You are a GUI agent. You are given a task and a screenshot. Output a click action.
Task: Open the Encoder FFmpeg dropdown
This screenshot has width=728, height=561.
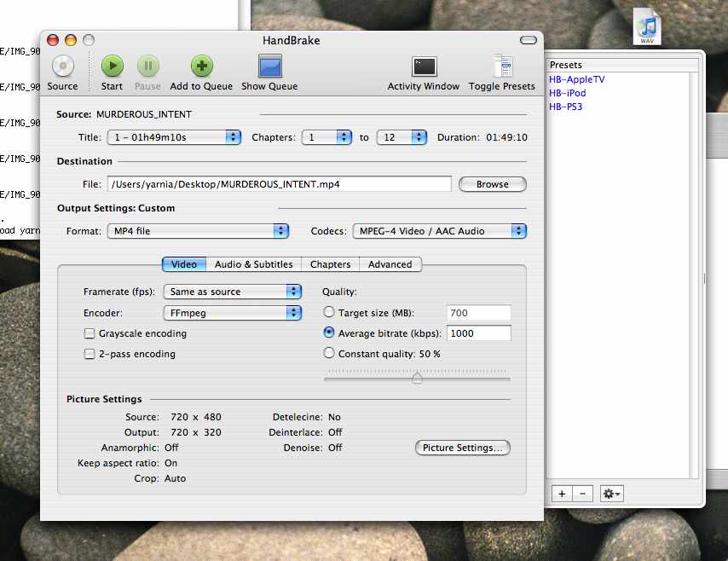coord(233,313)
